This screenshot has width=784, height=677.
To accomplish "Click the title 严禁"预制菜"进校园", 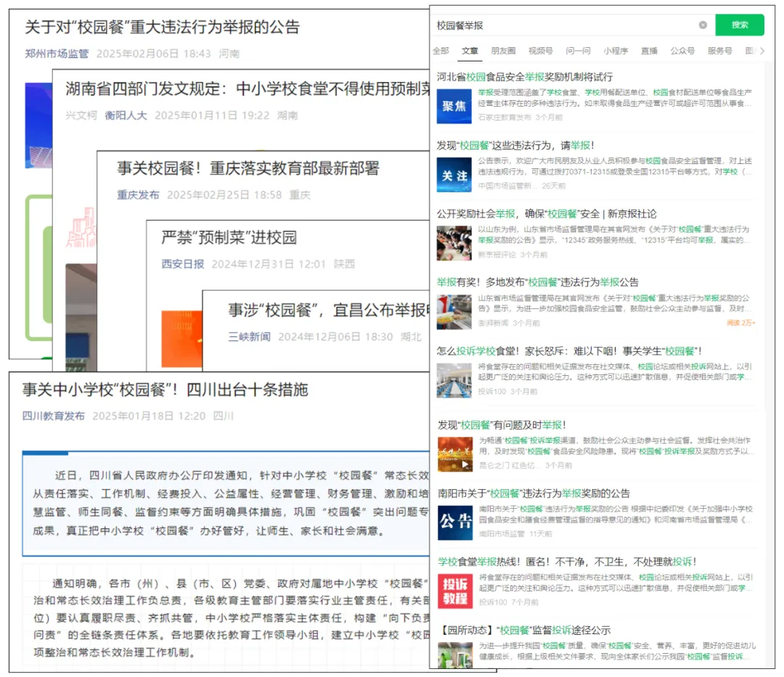I will (x=229, y=237).
